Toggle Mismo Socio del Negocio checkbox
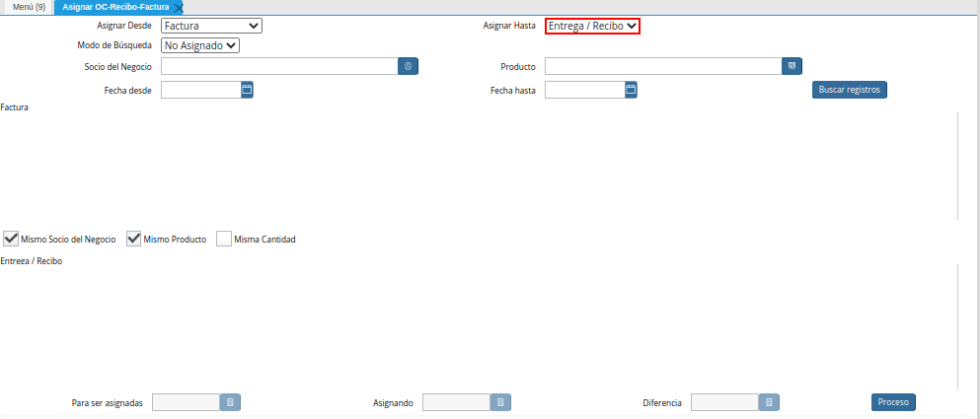This screenshot has height=419, width=980. click(x=11, y=239)
